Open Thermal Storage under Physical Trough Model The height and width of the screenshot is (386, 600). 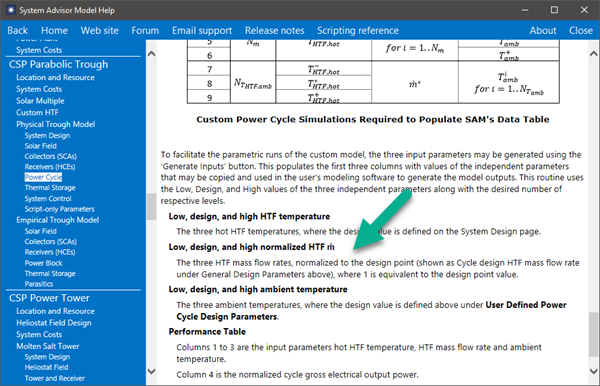tap(50, 188)
